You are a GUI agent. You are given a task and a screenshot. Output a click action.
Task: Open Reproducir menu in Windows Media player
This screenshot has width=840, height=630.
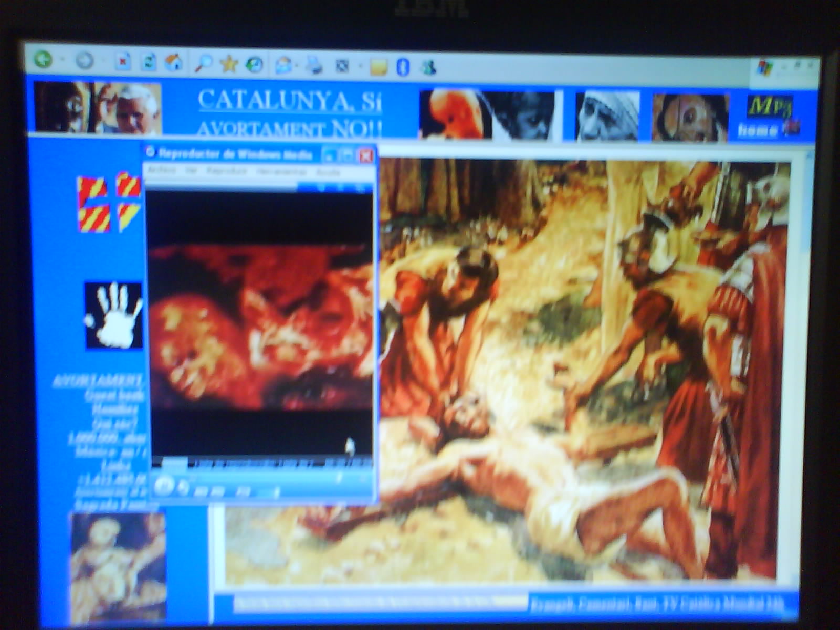(226, 171)
